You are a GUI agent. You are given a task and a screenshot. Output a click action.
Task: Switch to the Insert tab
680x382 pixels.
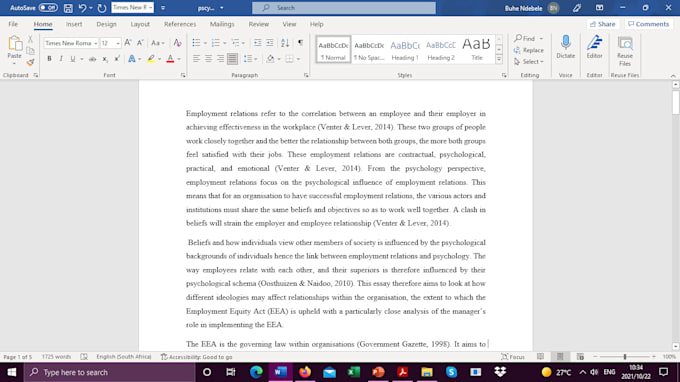pyautogui.click(x=74, y=24)
